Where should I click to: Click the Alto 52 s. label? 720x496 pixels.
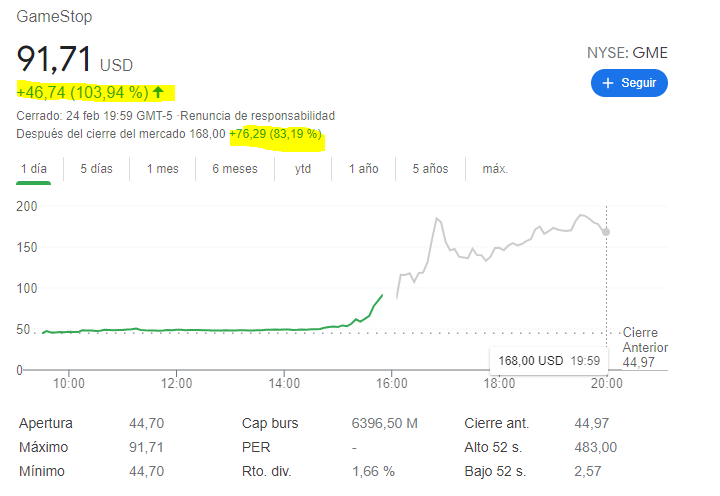493,447
